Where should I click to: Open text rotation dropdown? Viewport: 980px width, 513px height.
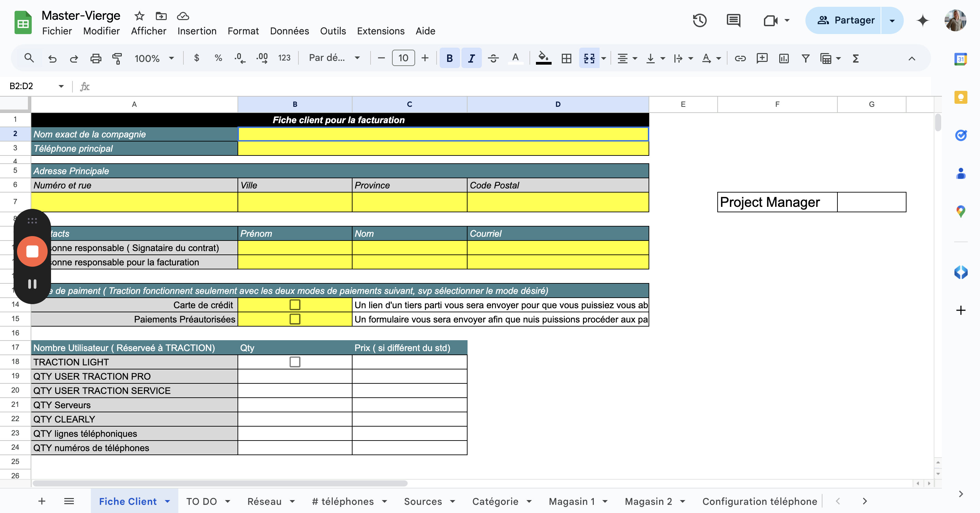coord(711,58)
